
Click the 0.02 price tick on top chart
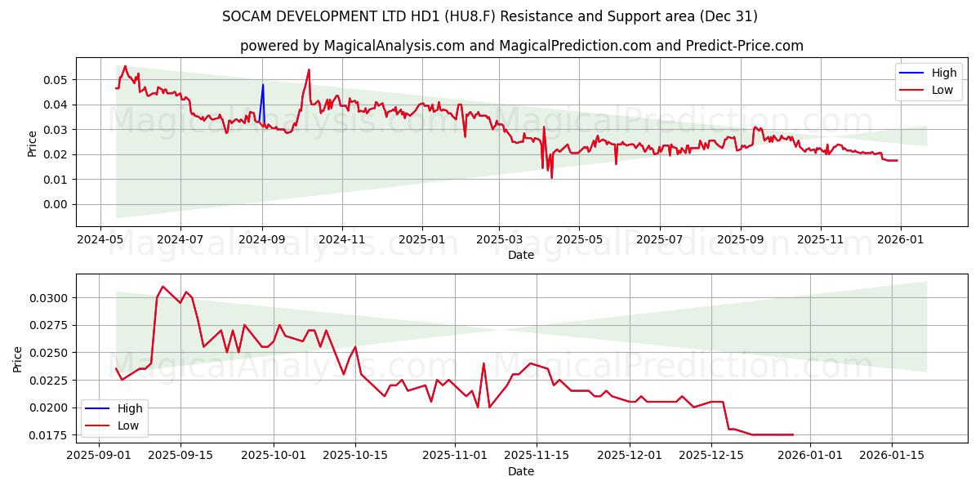(x=56, y=154)
